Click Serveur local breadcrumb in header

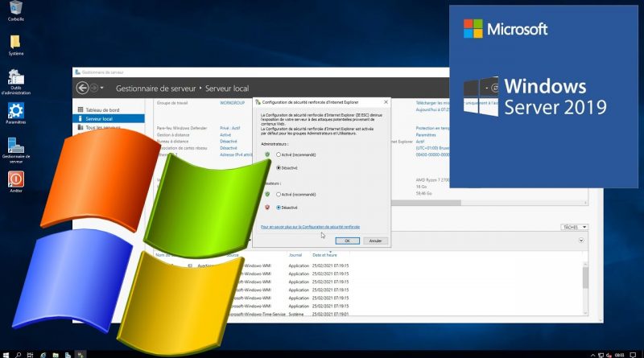(227, 88)
